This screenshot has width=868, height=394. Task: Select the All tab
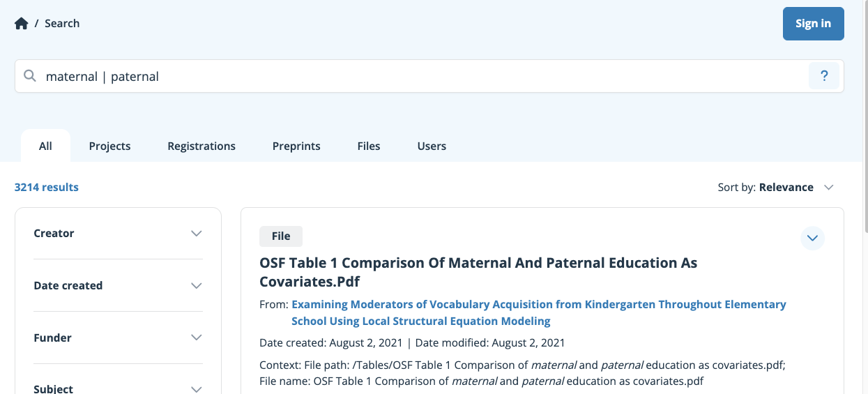45,146
